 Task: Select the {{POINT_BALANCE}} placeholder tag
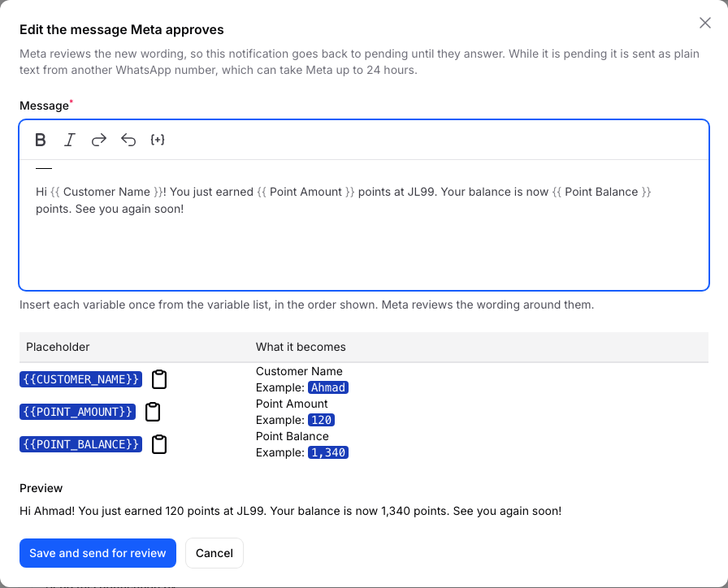80,444
